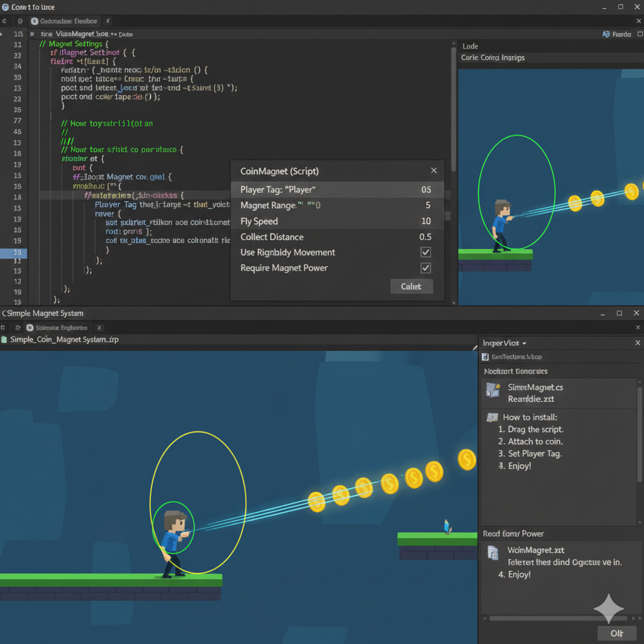Screen dimensions: 644x644
Task: Click the 'Fearde' label in top toolbar
Action: (621, 34)
